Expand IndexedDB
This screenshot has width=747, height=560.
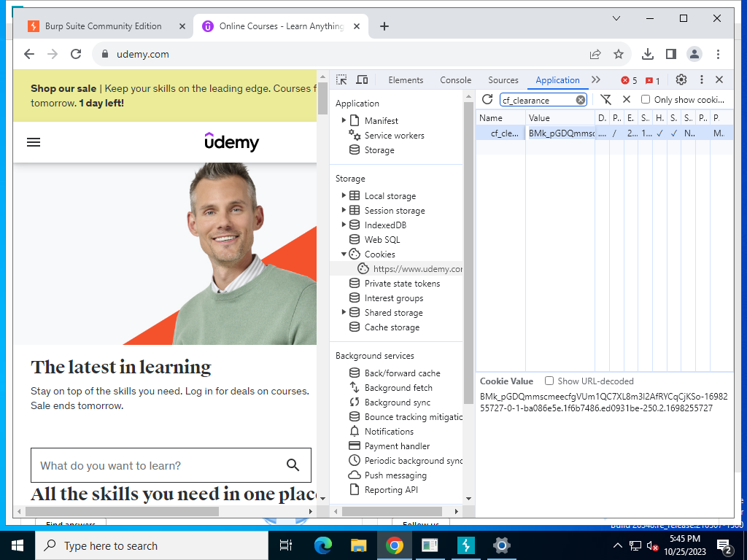tap(344, 225)
